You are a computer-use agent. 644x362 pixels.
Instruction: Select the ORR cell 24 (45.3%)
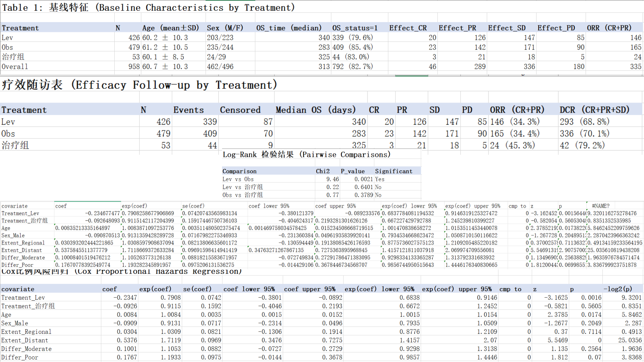click(513, 145)
